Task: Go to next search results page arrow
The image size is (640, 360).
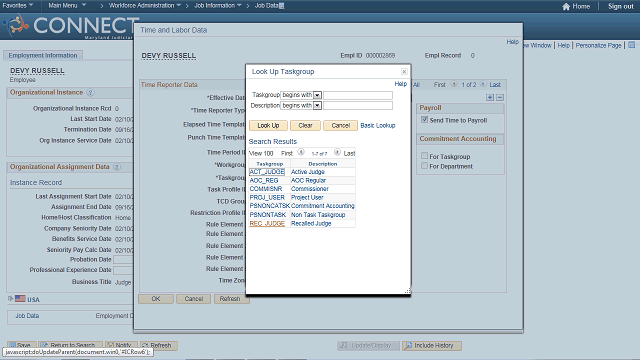Action: (337, 153)
